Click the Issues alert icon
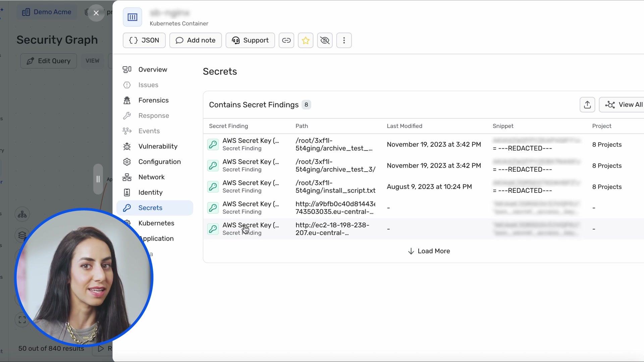The image size is (644, 362). [127, 85]
